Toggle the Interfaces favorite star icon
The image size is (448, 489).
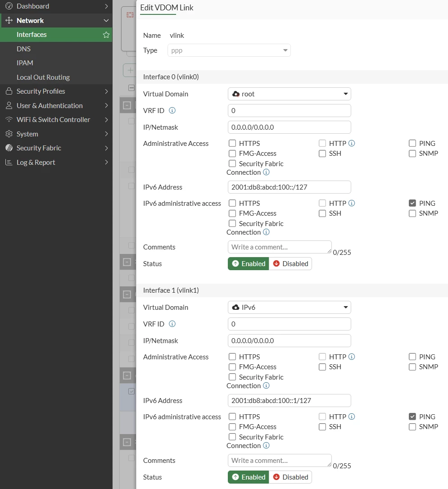[106, 35]
